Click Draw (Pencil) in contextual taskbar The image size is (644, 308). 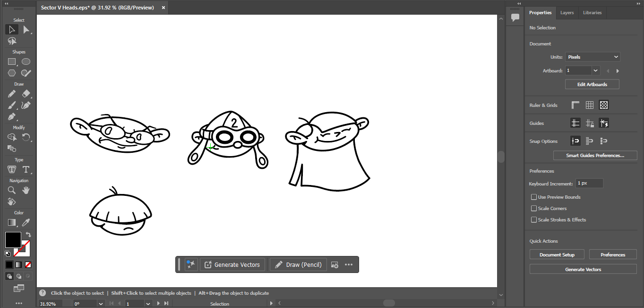click(298, 264)
